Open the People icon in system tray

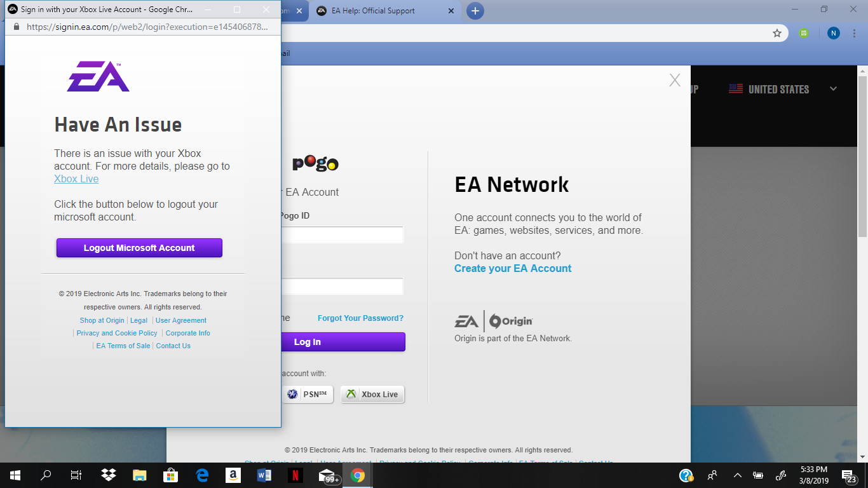click(712, 475)
